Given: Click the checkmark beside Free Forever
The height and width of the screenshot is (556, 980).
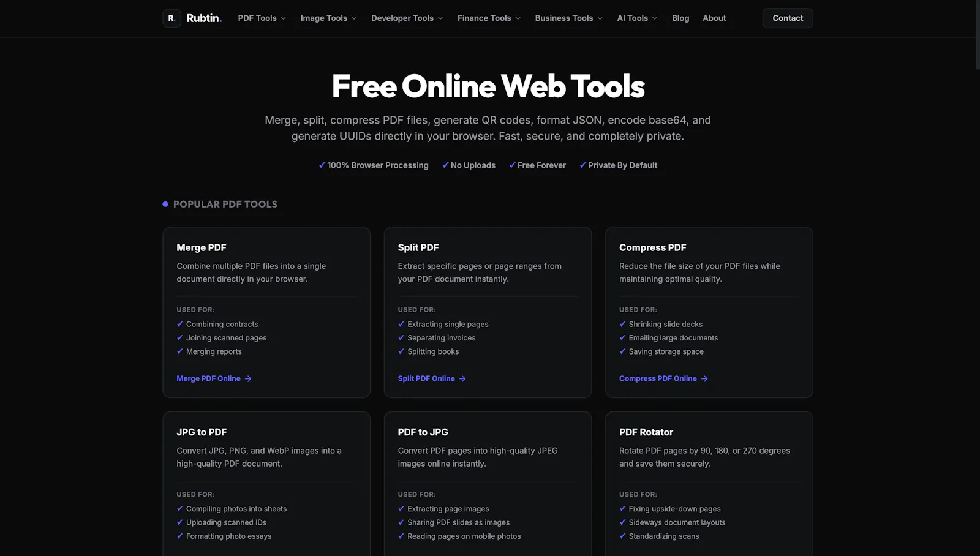Looking at the screenshot, I should click(512, 165).
